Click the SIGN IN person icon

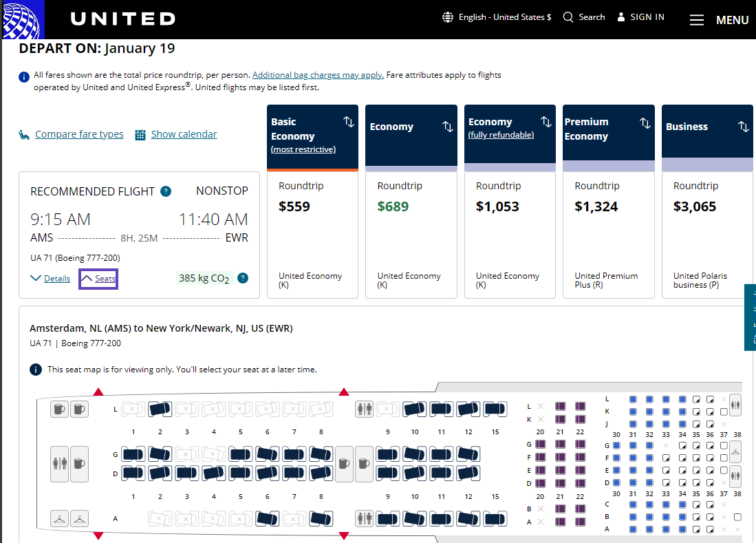point(621,17)
